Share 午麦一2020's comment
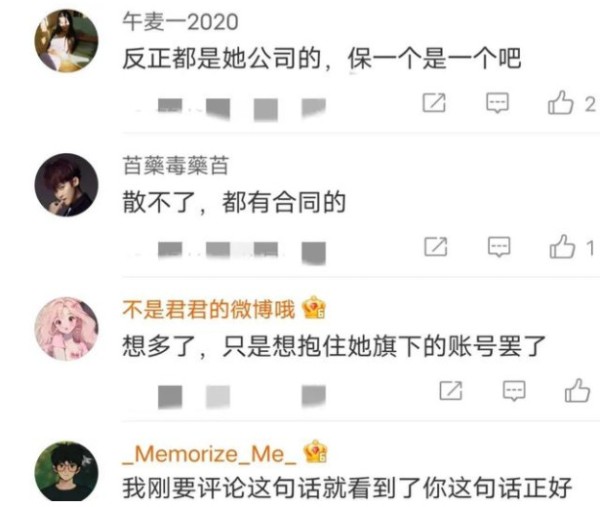The width and height of the screenshot is (600, 507). [434, 103]
